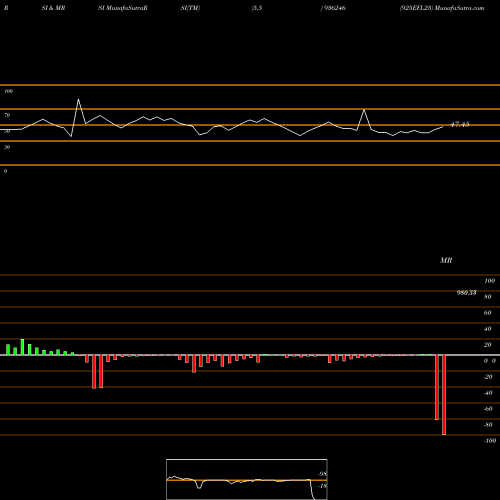Click the tallest green histogram bar
The width and height of the screenshot is (500, 500).
tap(22, 347)
